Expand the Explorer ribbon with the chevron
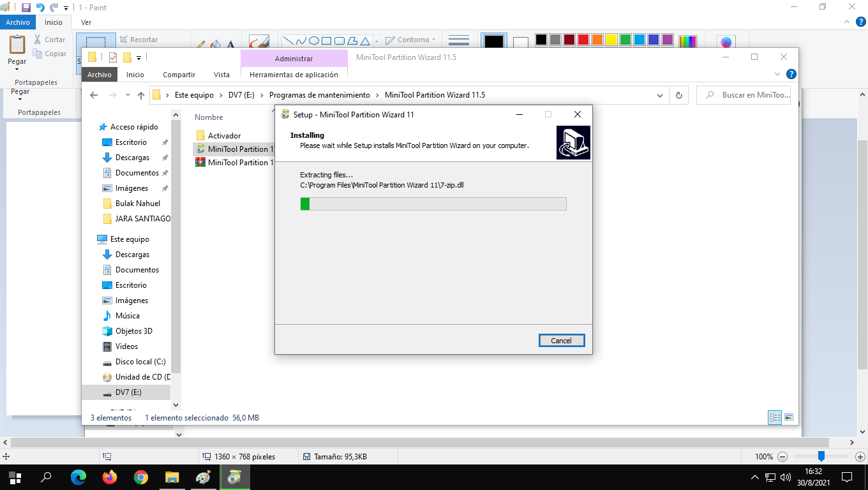868x490 pixels. 777,74
